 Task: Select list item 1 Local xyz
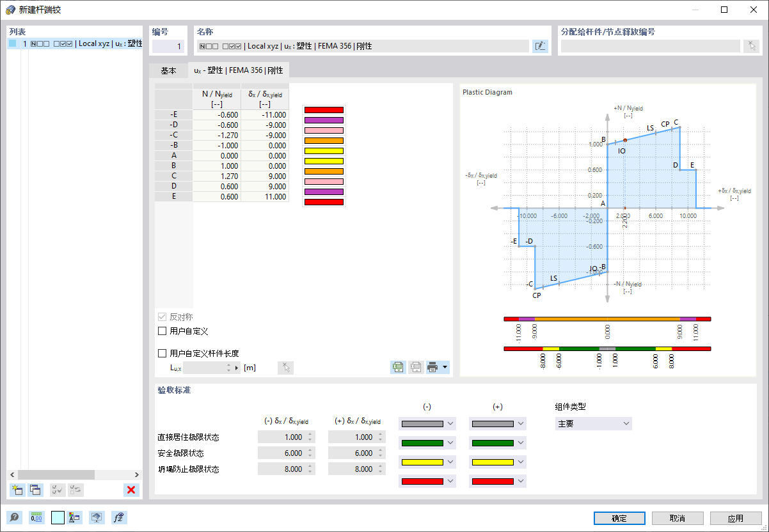click(75, 43)
